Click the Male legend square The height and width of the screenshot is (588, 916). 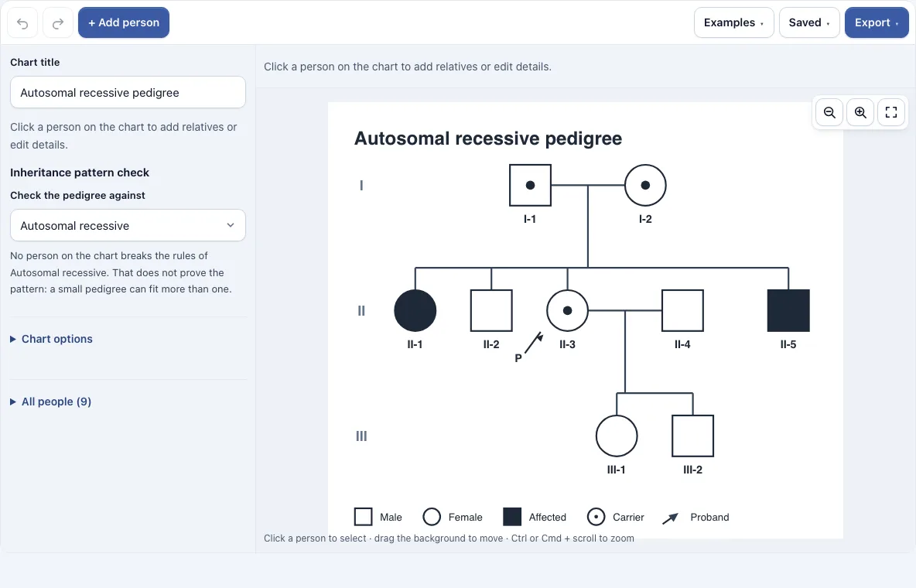364,517
